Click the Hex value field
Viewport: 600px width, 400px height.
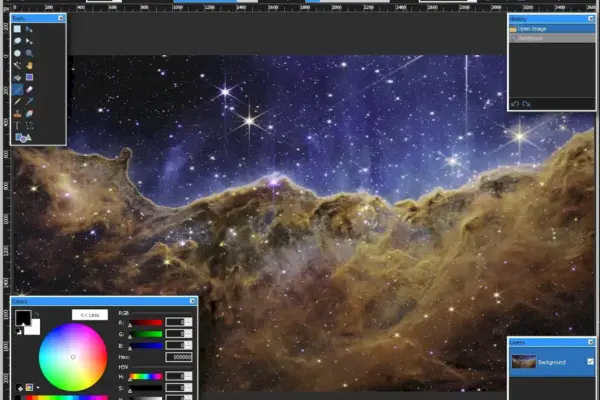179,357
